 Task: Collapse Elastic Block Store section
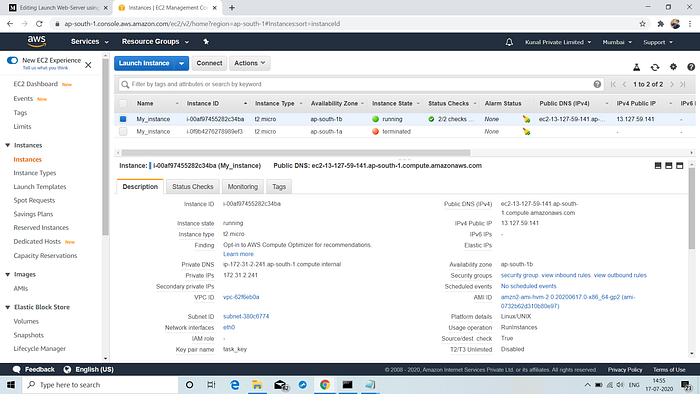(x=8, y=307)
